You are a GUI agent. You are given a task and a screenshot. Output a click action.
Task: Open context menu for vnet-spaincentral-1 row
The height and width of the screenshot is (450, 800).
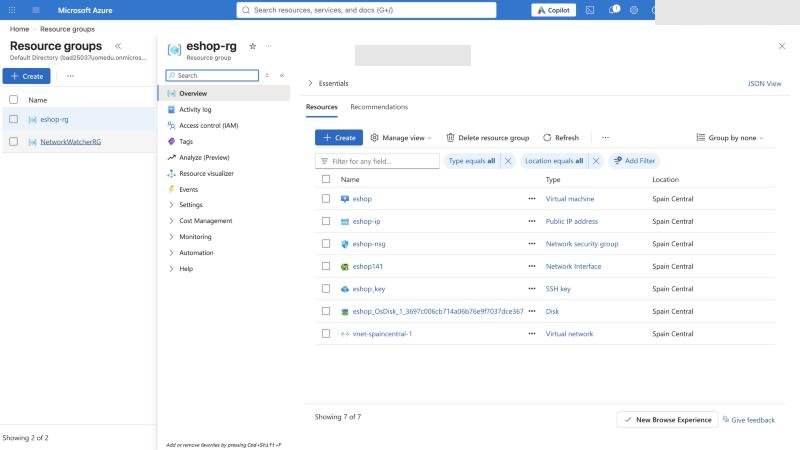click(x=532, y=333)
